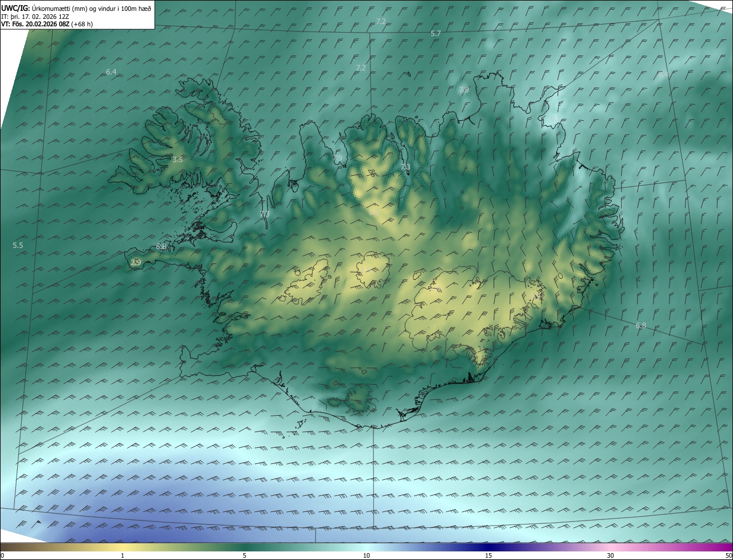The image size is (733, 560).
Task: Click the pink segment of the color scale
Action: pyautogui.click(x=610, y=547)
